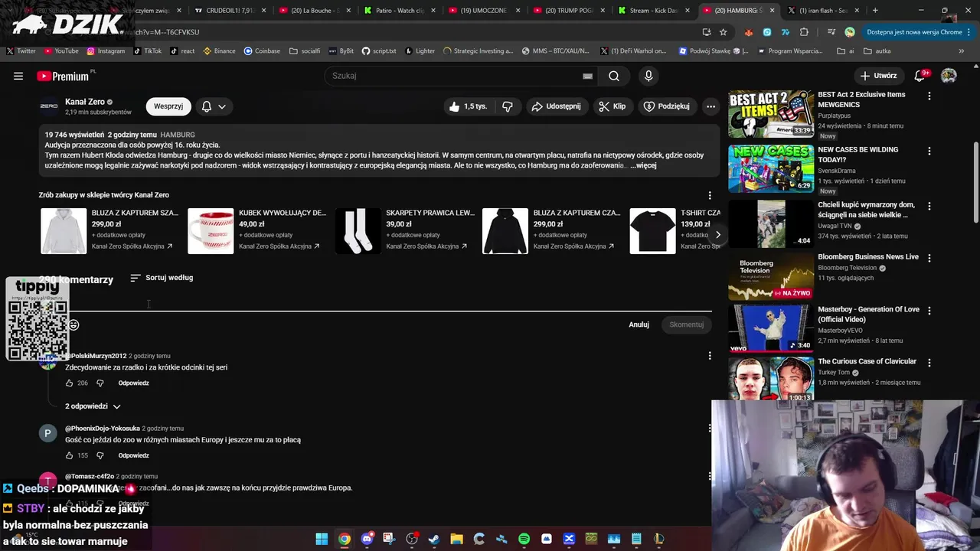Open Chrome extensions puzzle icon
This screenshot has width=980, height=551.
coord(804,32)
